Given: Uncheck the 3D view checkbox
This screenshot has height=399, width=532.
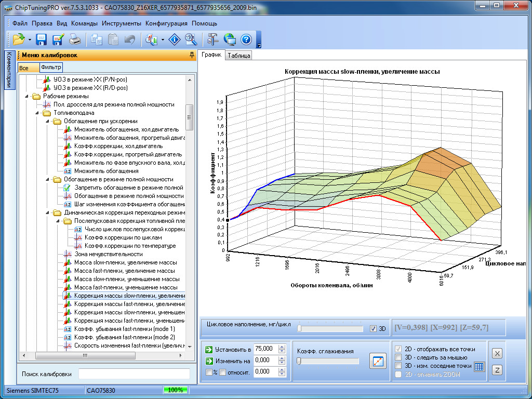Looking at the screenshot, I should [373, 328].
